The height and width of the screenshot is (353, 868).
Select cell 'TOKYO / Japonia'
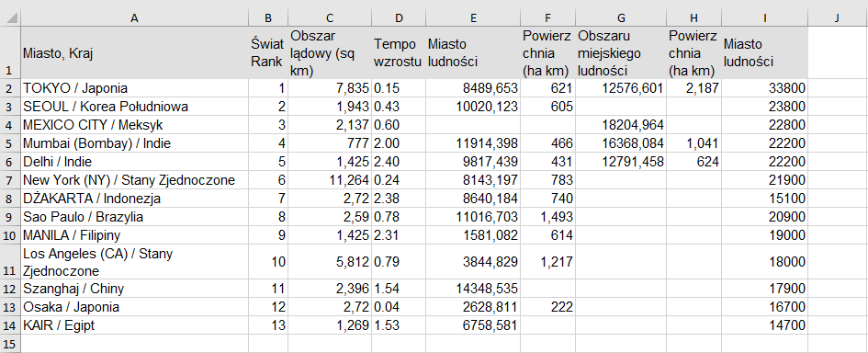coord(134,88)
